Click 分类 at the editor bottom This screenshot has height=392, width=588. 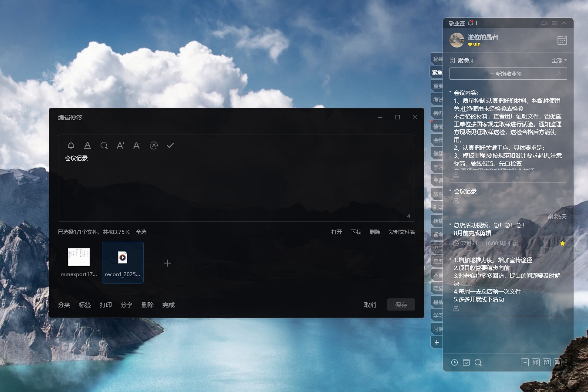tap(64, 305)
